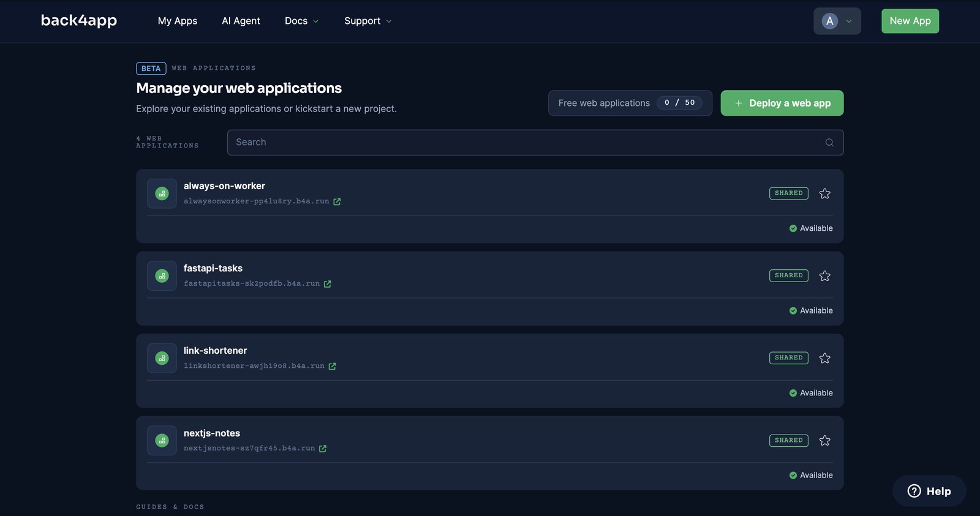Image resolution: width=980 pixels, height=516 pixels.
Task: Click the fastapitasks-sk2podfb.b4a.run URL
Action: (x=252, y=284)
